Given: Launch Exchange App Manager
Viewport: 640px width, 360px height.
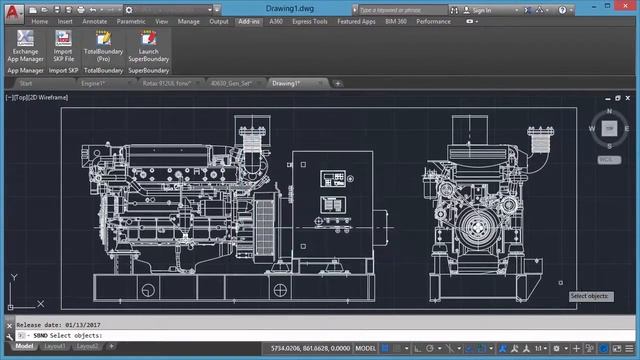Looking at the screenshot, I should pos(25,46).
